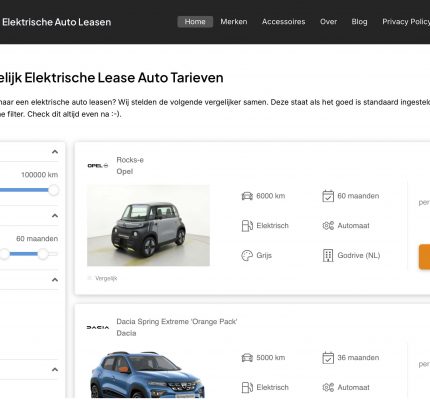
Task: Open the Rocks-e car photo
Action: 148,226
